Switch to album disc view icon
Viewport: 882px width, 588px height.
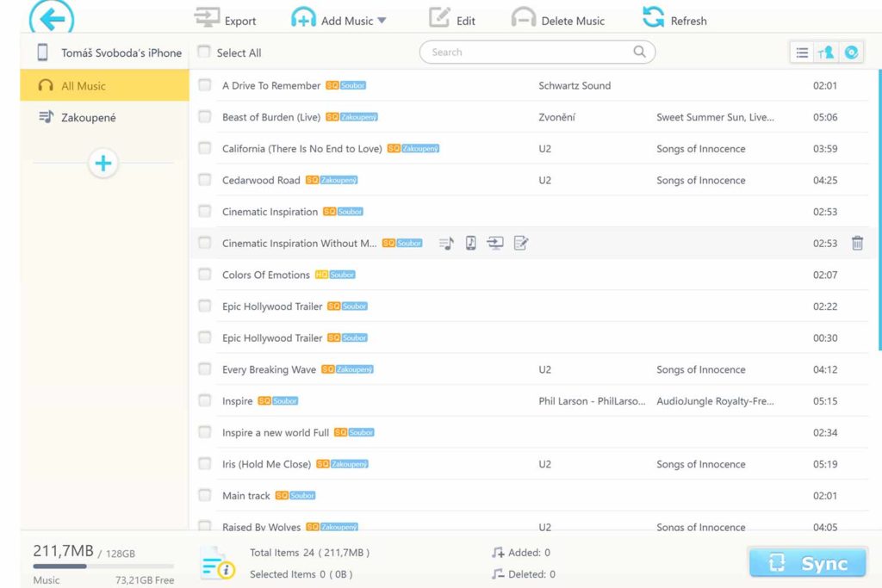[851, 53]
